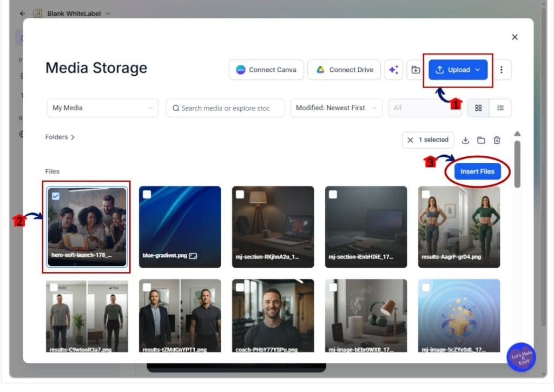
Task: Focus the search media input field
Action: (x=225, y=108)
